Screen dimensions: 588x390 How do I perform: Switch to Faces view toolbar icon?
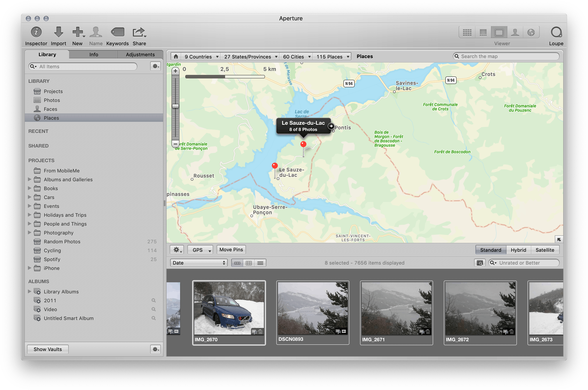click(515, 32)
